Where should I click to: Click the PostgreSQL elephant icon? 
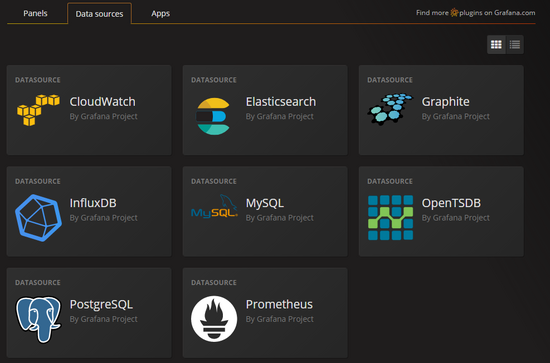(x=39, y=319)
